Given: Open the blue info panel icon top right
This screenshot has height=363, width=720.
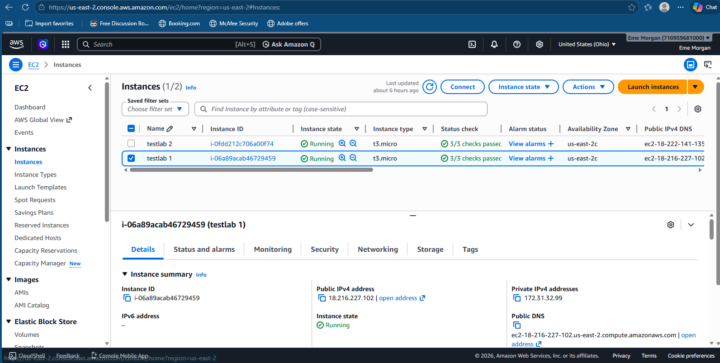Looking at the screenshot, I should [x=691, y=65].
